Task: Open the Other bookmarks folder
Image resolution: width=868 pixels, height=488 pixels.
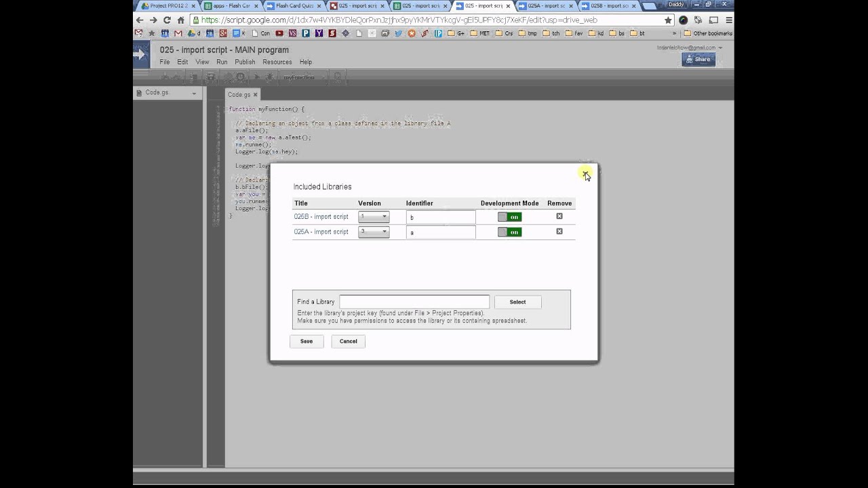Action: [x=707, y=33]
